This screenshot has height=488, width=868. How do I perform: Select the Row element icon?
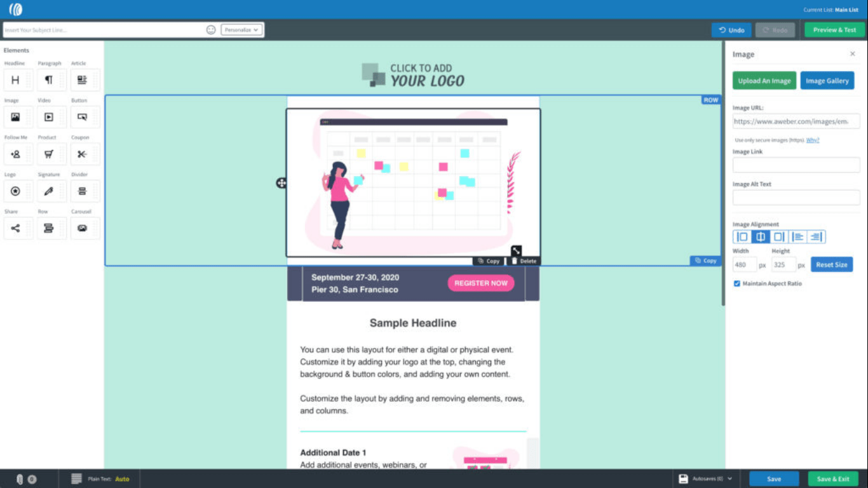48,228
